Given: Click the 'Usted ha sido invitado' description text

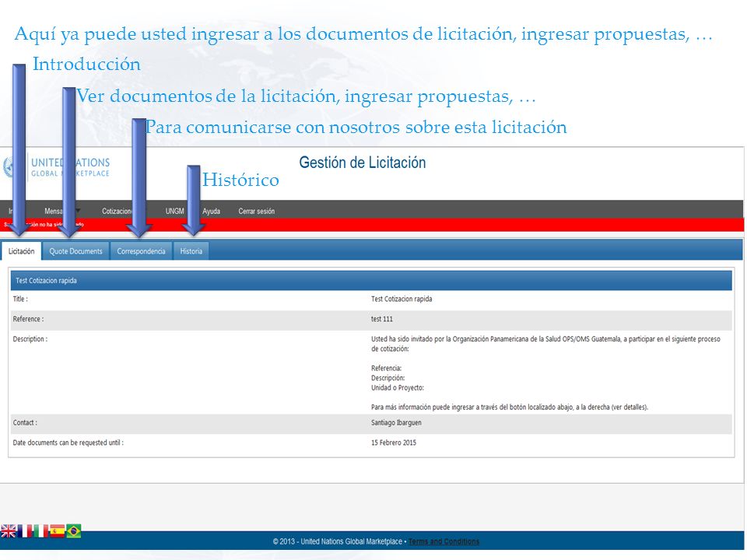Looking at the screenshot, I should pos(545,344).
